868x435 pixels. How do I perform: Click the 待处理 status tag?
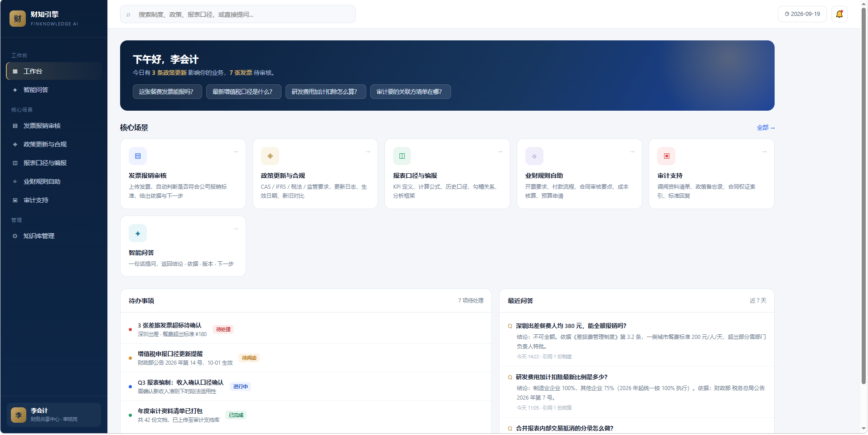coord(223,329)
